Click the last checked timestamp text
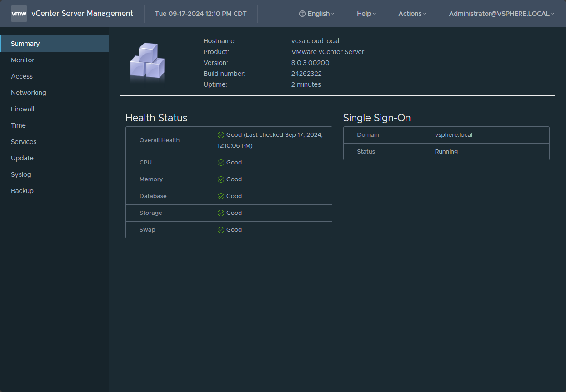 [x=271, y=140]
